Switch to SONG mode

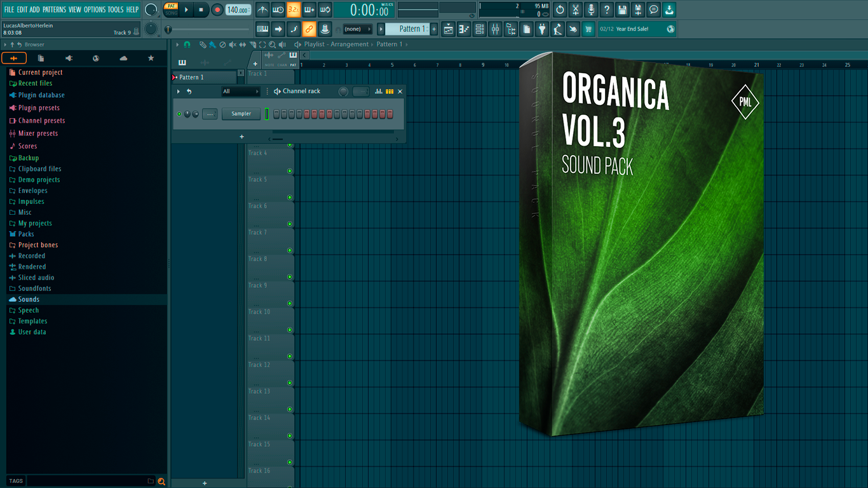pos(172,13)
